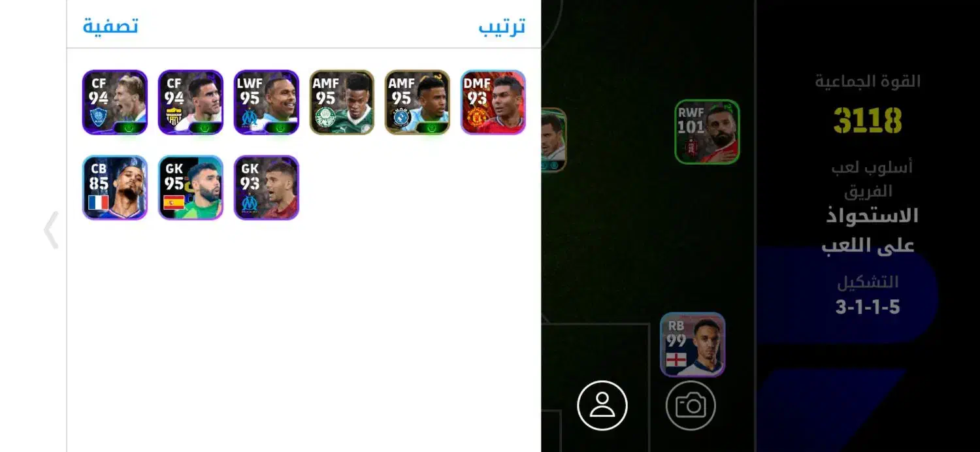Collapse the player list with left chevron

52,230
